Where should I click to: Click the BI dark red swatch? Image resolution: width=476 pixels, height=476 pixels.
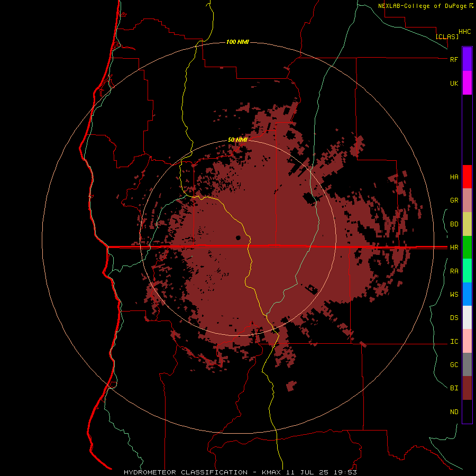pyautogui.click(x=467, y=388)
